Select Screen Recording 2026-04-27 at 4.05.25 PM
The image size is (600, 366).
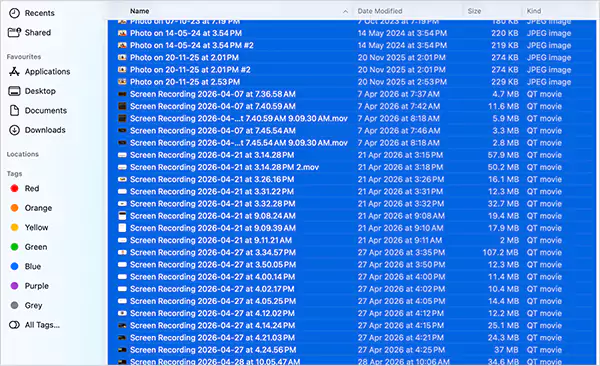tap(213, 301)
